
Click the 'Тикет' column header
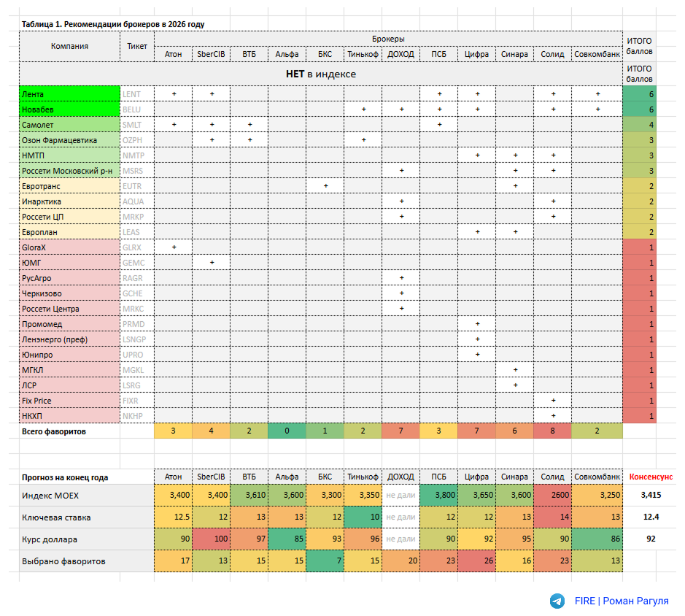coord(137,46)
